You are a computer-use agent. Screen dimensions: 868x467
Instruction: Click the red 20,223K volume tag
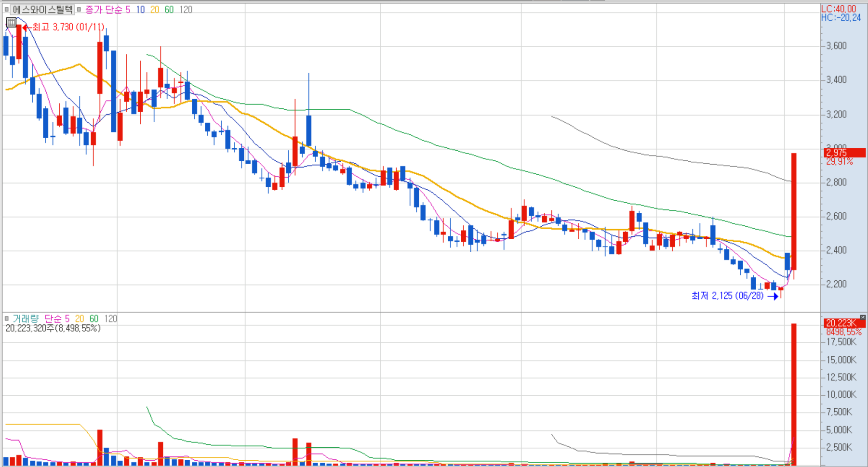point(844,323)
